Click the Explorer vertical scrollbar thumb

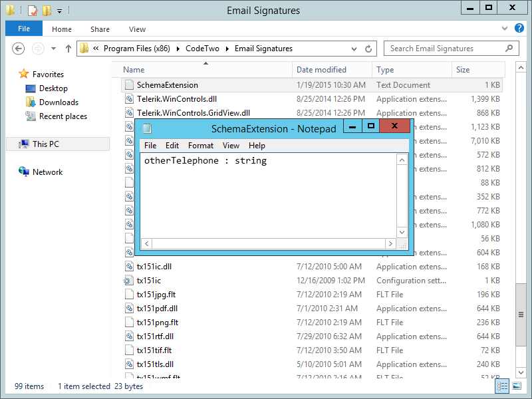[521, 315]
